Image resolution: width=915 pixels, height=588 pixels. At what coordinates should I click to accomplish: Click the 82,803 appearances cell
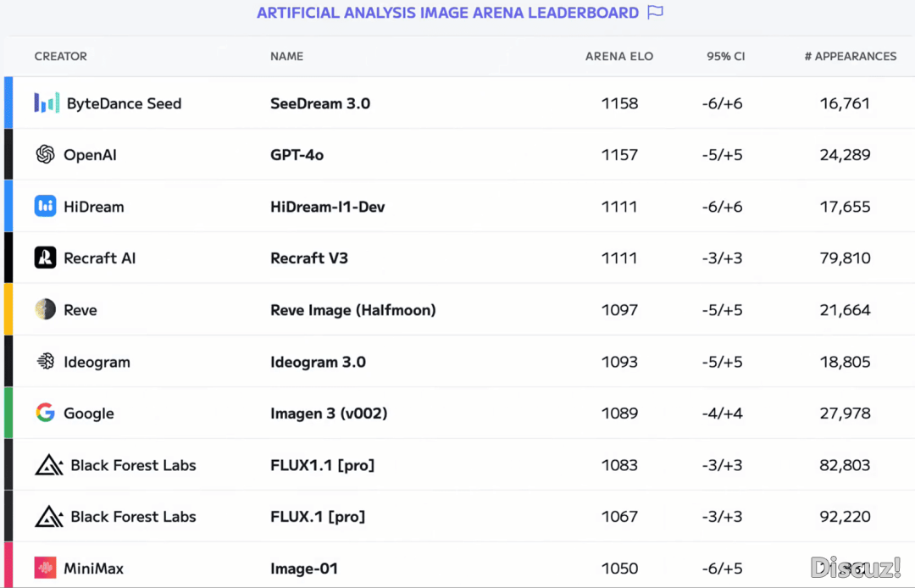click(845, 465)
